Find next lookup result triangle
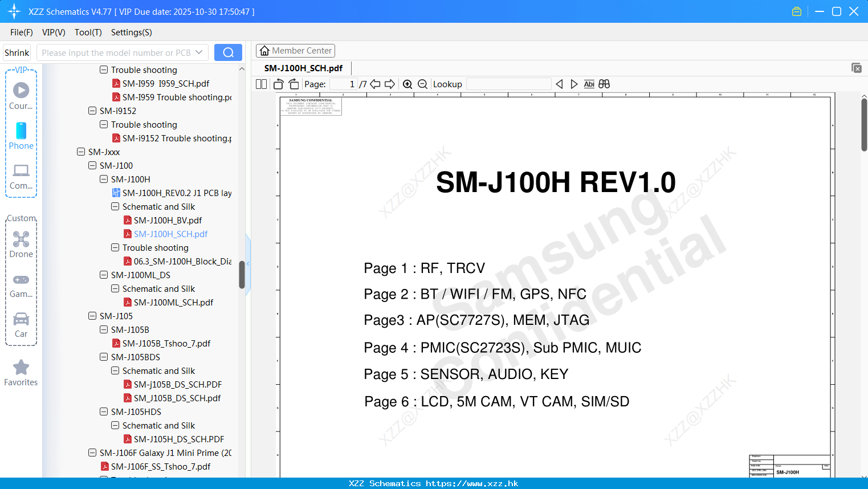 coord(574,84)
